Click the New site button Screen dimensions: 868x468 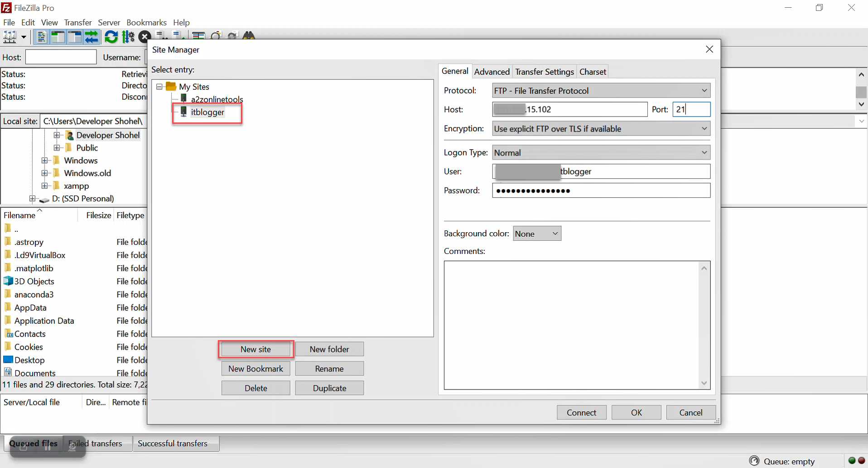coord(256,349)
